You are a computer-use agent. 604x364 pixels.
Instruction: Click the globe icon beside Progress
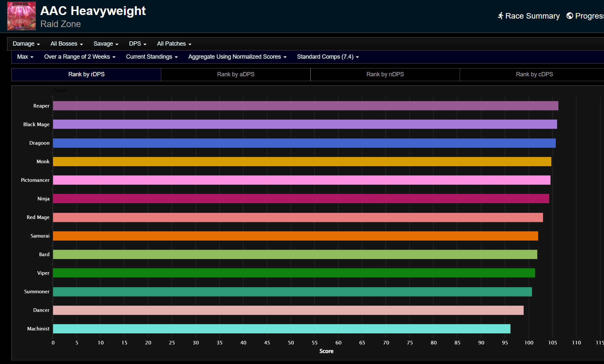click(570, 16)
